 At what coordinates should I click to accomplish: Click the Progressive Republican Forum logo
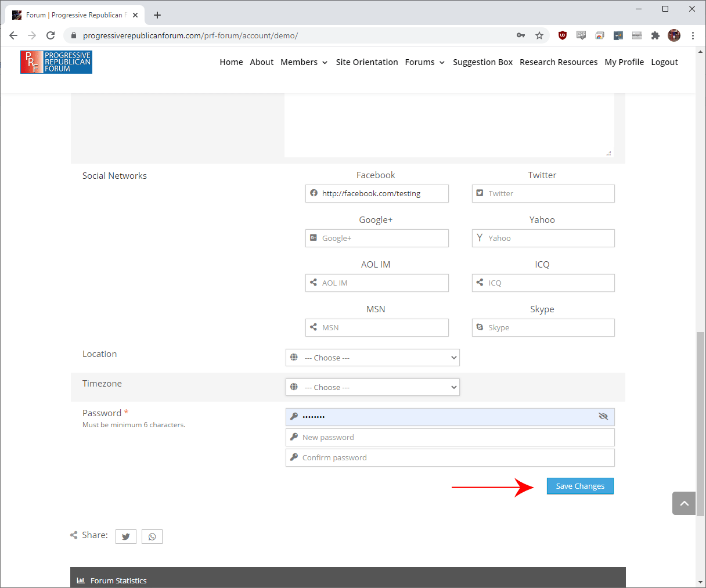tap(56, 62)
